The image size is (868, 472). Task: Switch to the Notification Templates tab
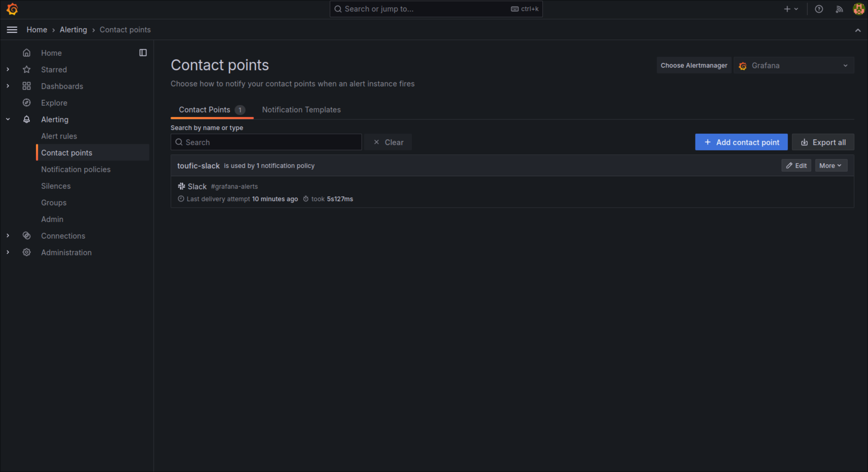coord(301,109)
